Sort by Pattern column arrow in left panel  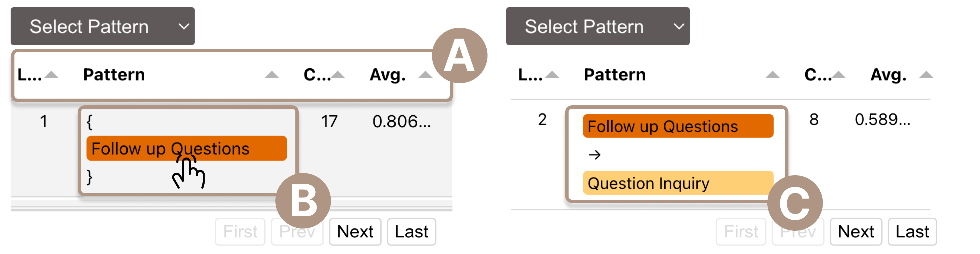(272, 75)
